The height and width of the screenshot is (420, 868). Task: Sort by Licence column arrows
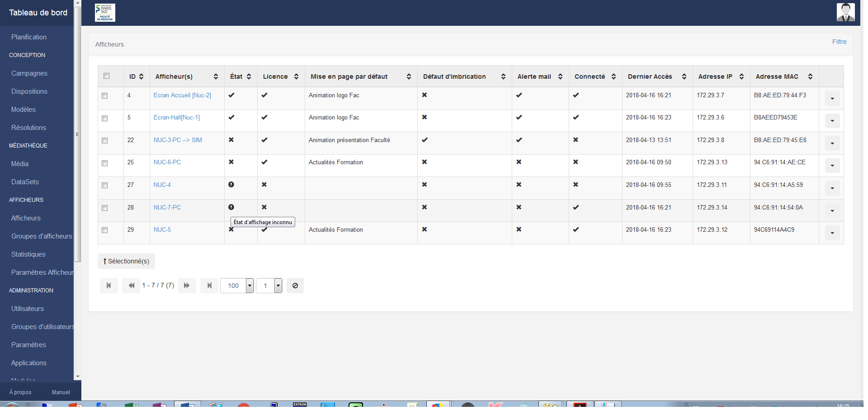pos(296,76)
